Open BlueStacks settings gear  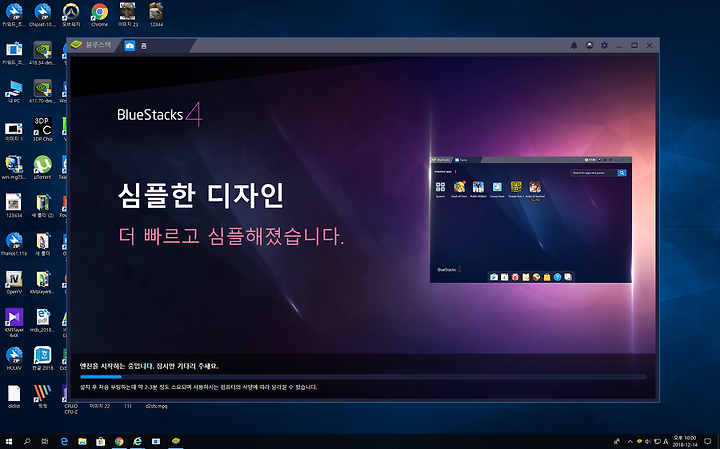[604, 45]
